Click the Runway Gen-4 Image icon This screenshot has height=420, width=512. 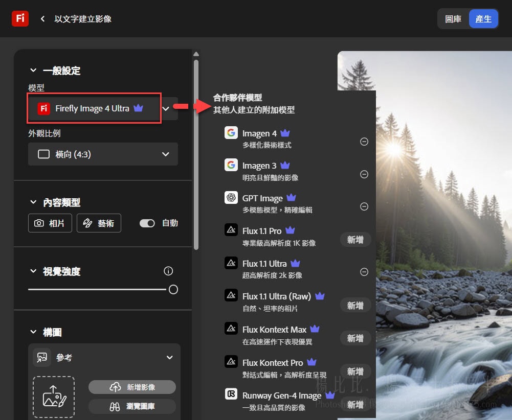[231, 394]
